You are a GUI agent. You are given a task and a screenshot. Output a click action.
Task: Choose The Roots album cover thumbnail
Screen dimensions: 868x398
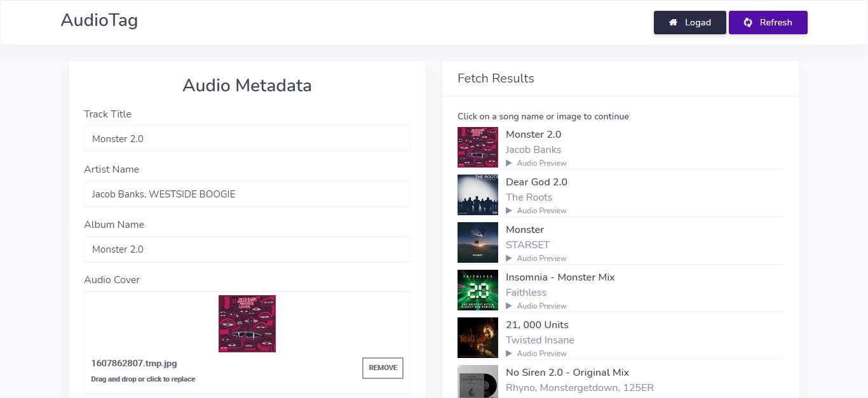pyautogui.click(x=478, y=195)
